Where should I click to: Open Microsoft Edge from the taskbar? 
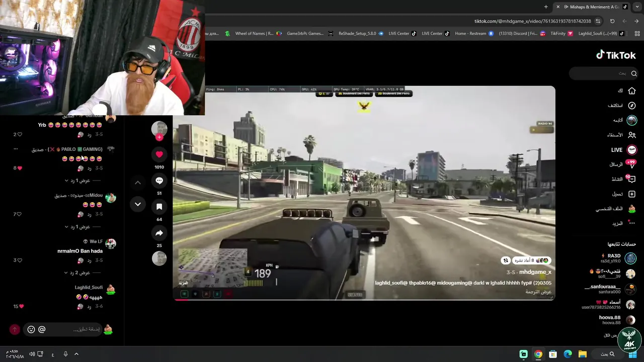(568, 354)
